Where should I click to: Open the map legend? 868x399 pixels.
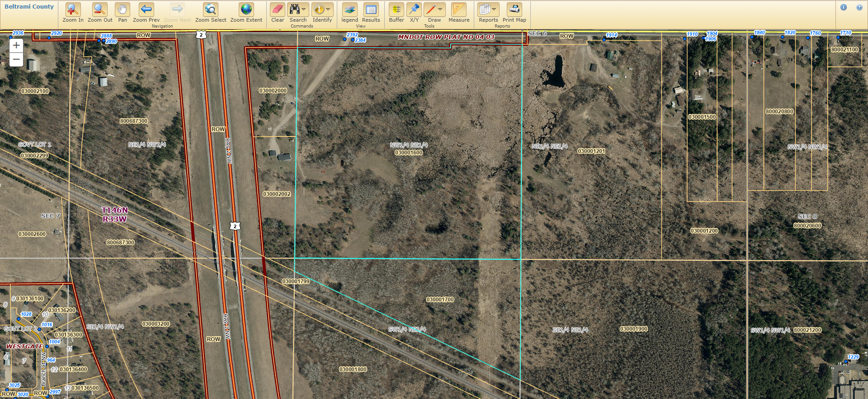(349, 9)
